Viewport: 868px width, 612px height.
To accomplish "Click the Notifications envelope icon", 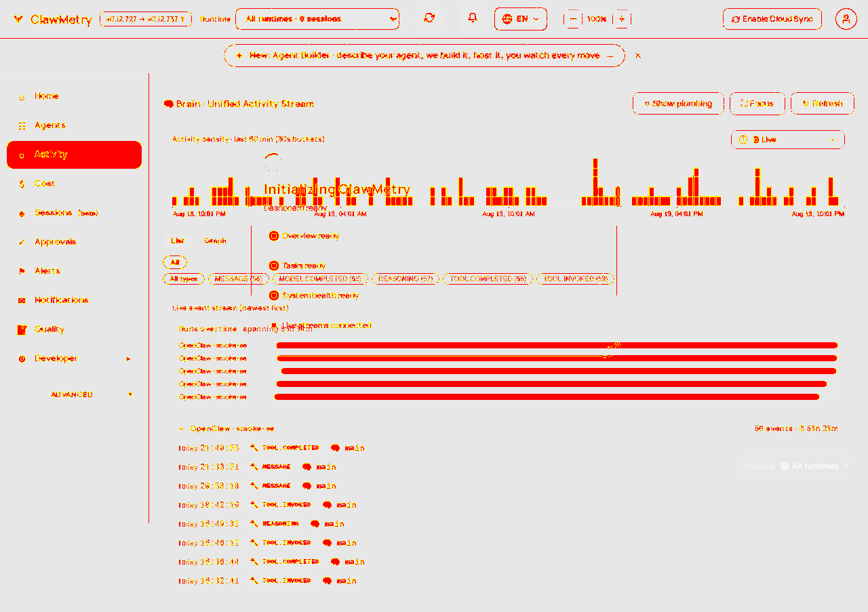I will 22,301.
